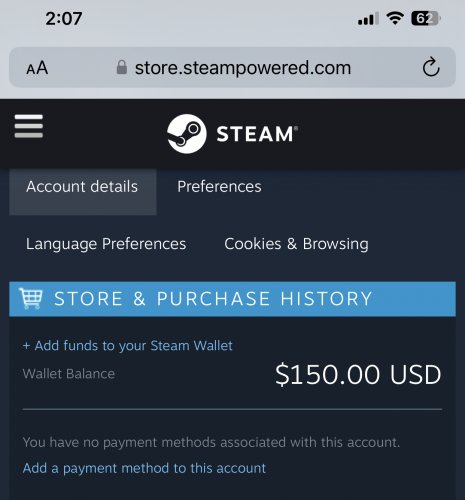Tap the $150.00 USD wallet balance
This screenshot has width=465, height=500.
pos(358,374)
